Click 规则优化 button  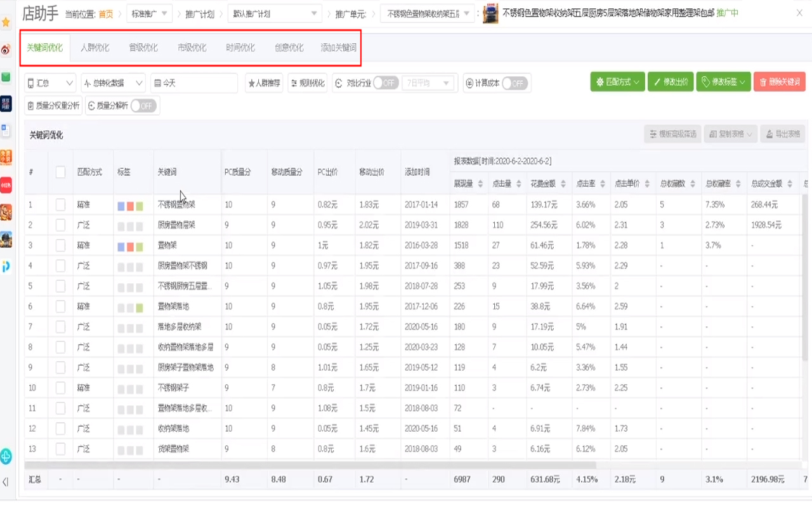(x=308, y=83)
